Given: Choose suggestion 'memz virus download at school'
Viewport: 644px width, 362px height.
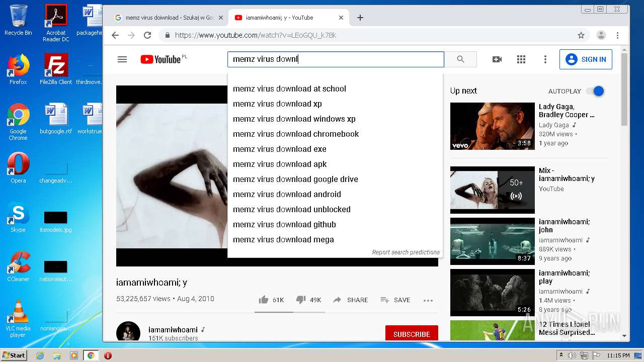Looking at the screenshot, I should (x=335, y=88).
